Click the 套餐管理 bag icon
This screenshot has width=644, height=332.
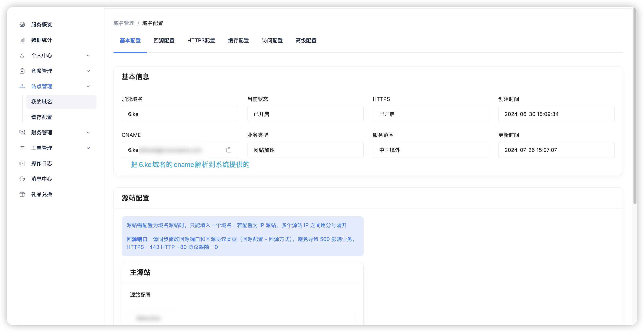(22, 71)
